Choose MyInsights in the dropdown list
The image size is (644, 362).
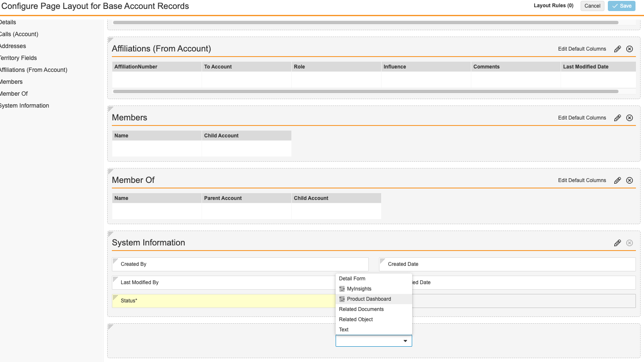tap(359, 289)
